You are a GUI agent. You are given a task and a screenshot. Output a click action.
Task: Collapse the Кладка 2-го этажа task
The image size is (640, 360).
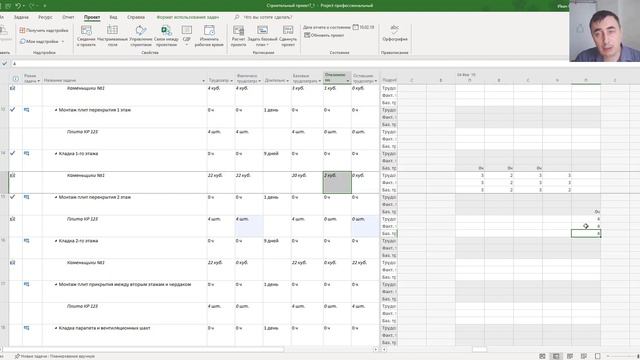(x=56, y=241)
